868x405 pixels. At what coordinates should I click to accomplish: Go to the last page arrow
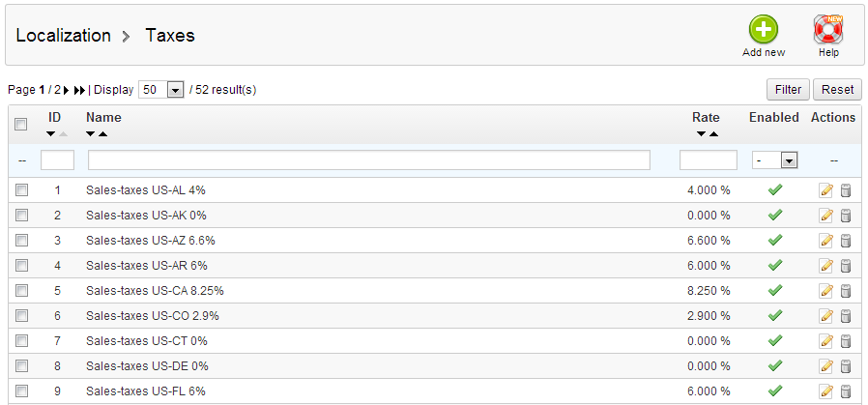(79, 90)
